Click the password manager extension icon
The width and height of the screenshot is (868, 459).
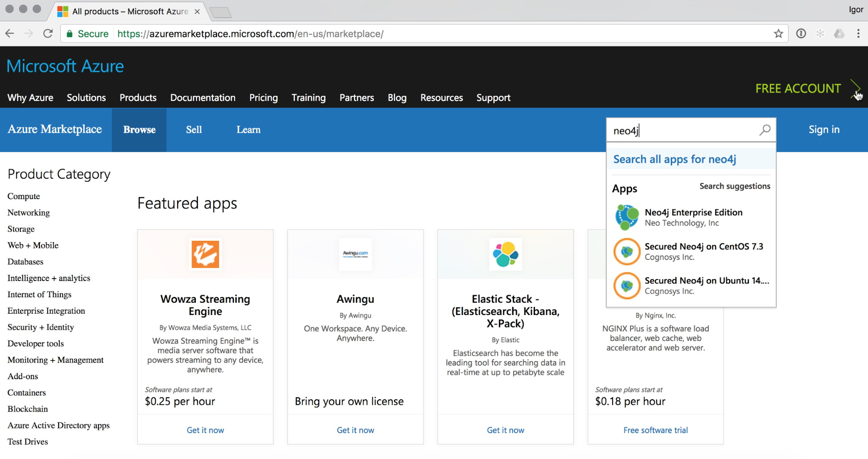(x=801, y=33)
